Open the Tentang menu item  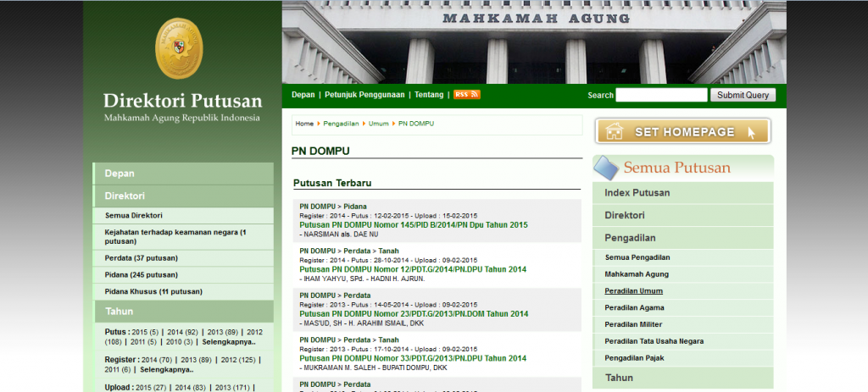(429, 95)
